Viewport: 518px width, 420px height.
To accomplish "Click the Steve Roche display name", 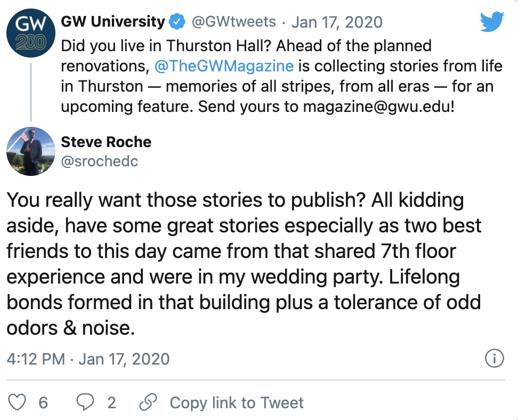I will point(106,142).
